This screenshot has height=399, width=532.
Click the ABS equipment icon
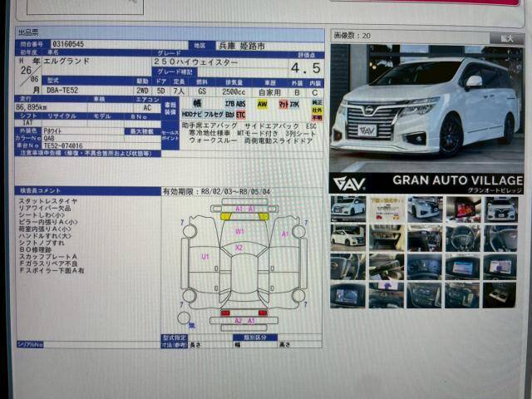click(241, 104)
